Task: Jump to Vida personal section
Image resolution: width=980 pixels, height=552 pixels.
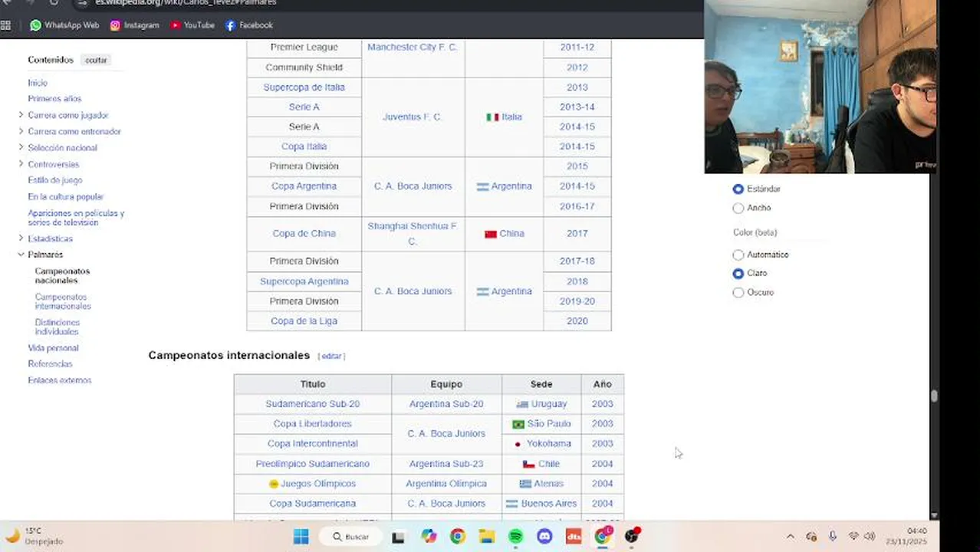Action: pyautogui.click(x=53, y=348)
